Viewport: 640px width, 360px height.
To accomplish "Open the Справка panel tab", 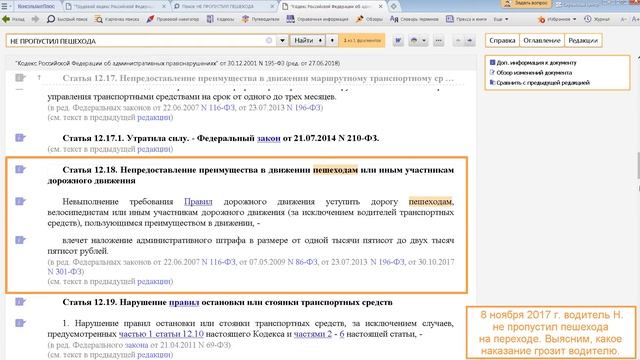I will click(502, 40).
